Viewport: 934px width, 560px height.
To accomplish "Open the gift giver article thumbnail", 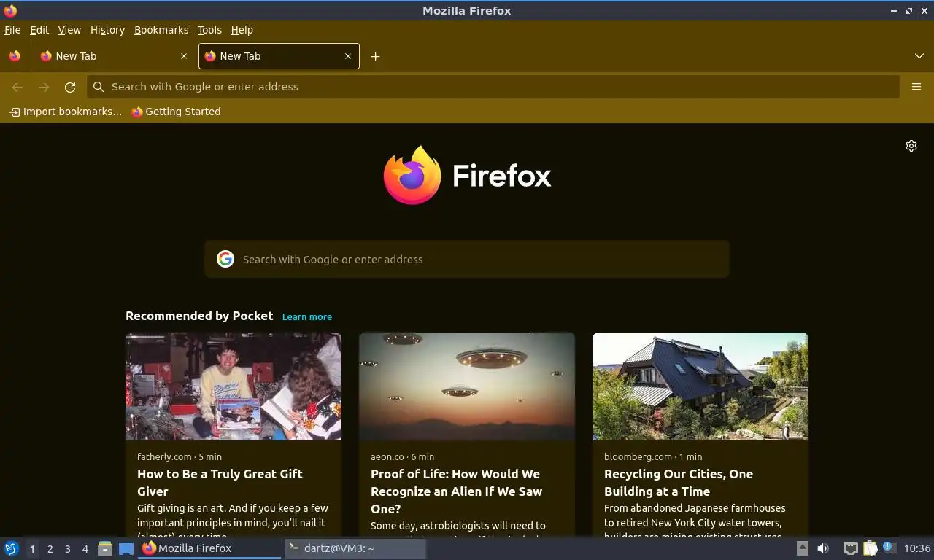I will click(233, 386).
